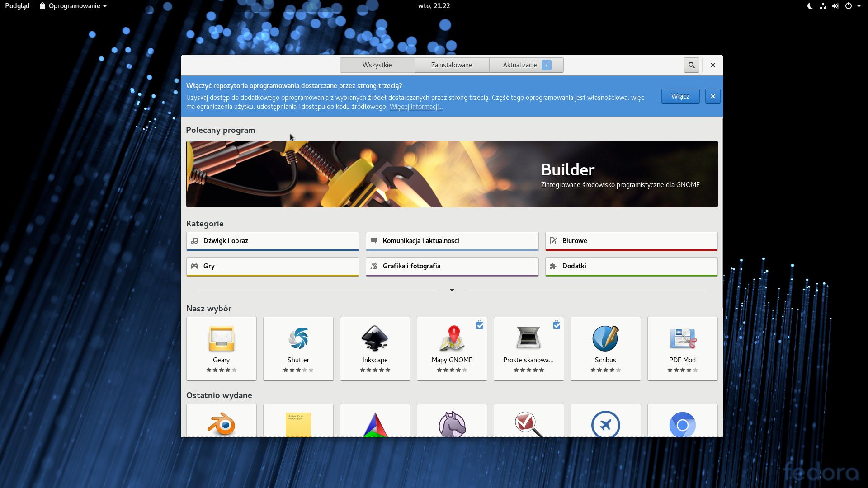Open the Podgląd activities overview
This screenshot has width=868, height=488.
pos(17,6)
